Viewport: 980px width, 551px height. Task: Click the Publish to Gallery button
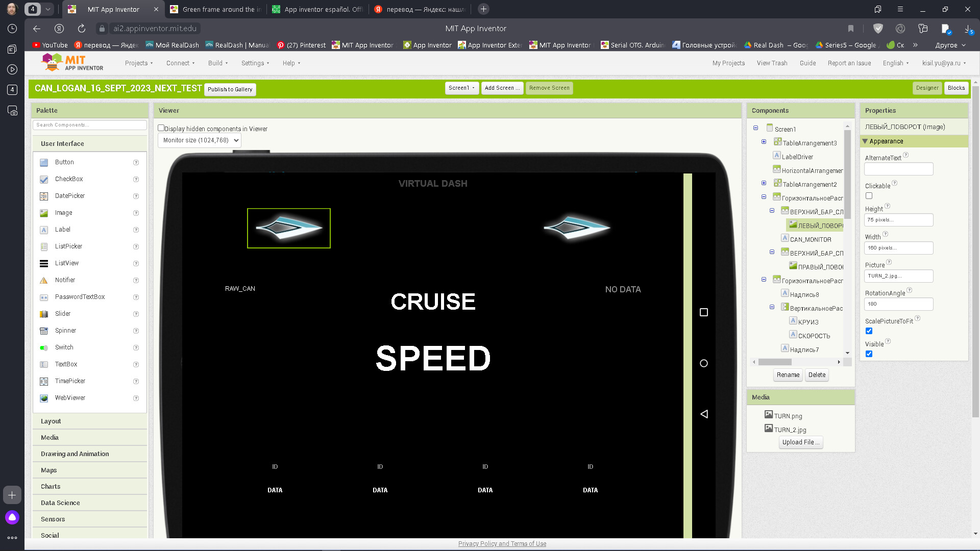tap(230, 89)
